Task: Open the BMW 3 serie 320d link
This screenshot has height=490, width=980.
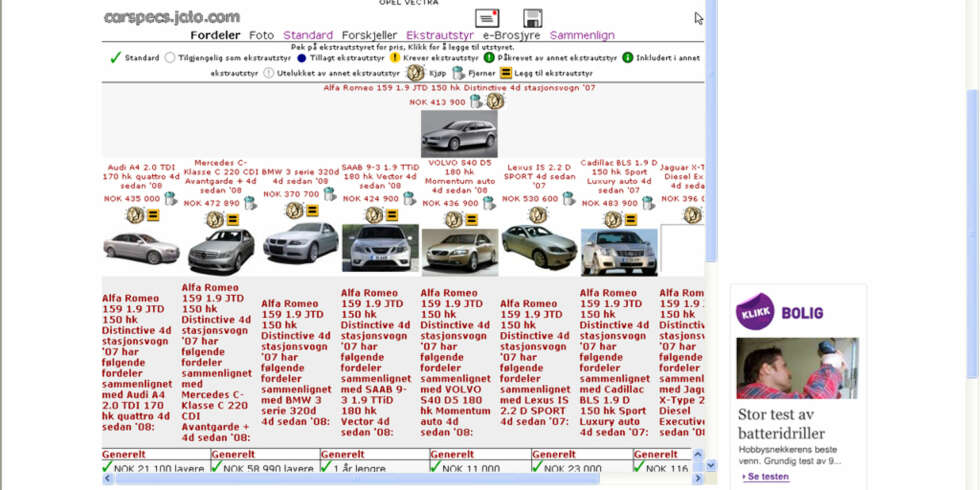Action: (301, 176)
